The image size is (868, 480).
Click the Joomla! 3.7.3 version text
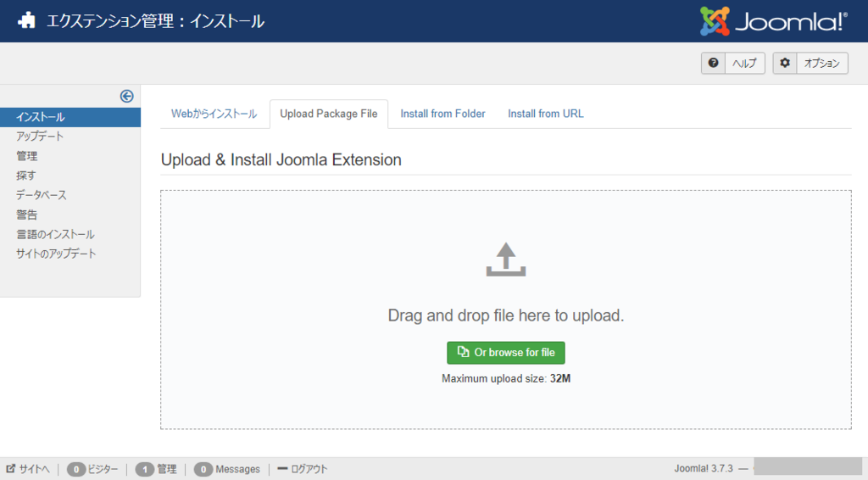pyautogui.click(x=703, y=469)
